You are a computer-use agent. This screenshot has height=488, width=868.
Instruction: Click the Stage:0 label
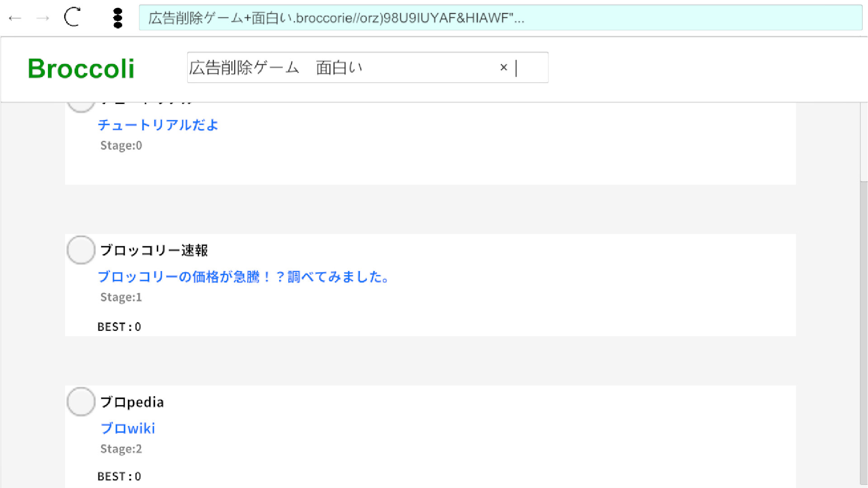point(121,145)
